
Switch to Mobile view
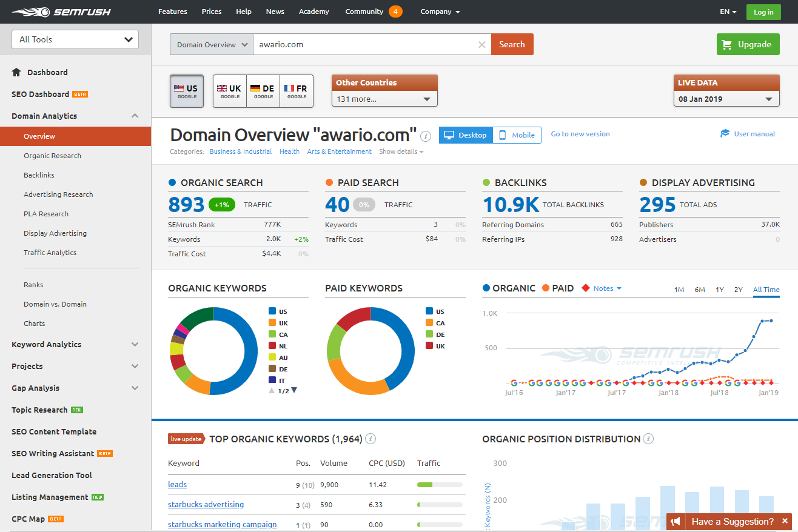517,135
